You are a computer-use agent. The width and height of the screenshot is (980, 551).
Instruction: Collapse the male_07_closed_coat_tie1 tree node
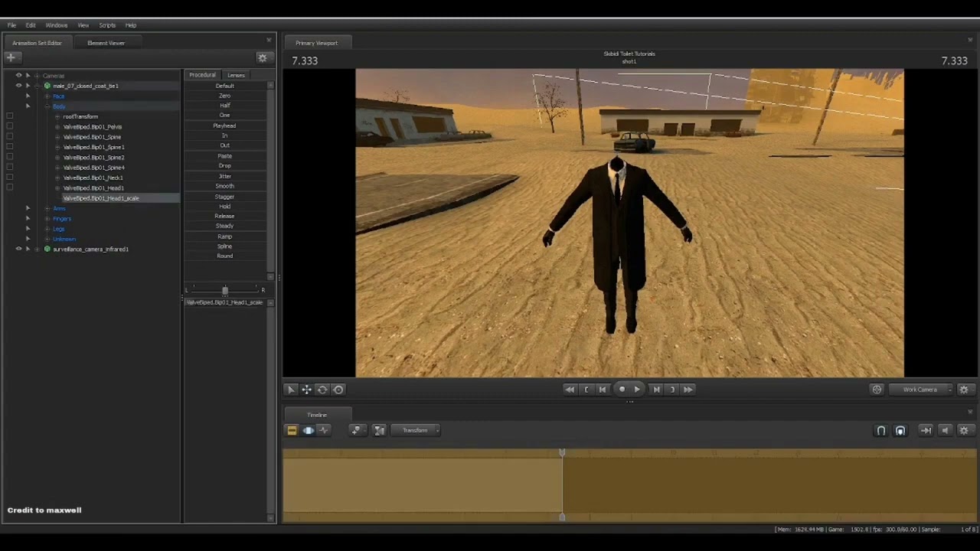pyautogui.click(x=37, y=86)
